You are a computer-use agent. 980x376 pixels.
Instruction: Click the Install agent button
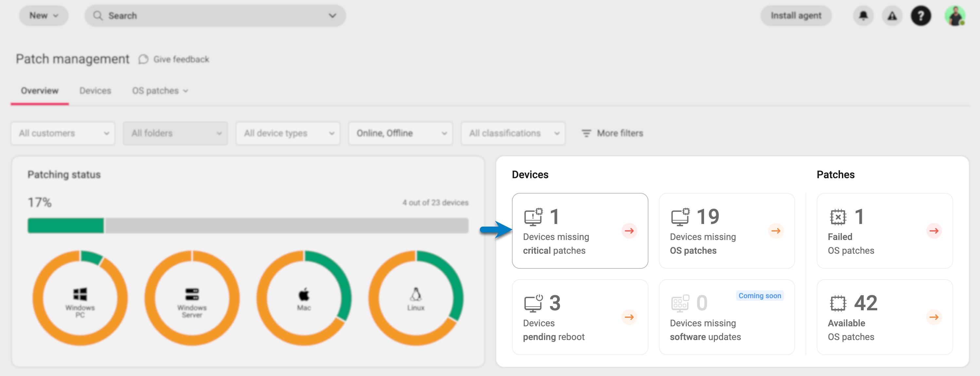pyautogui.click(x=796, y=16)
